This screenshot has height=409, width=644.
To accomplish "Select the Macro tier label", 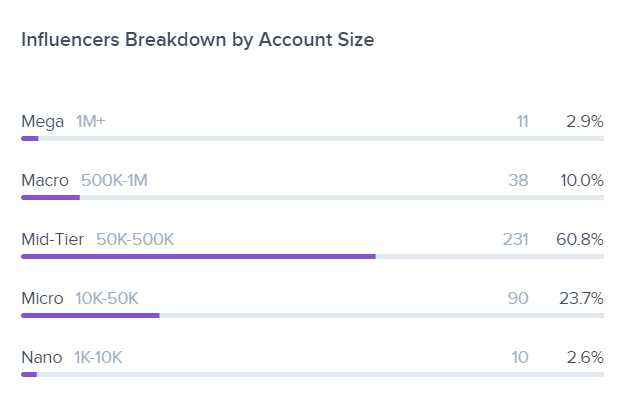I will 45,181.
